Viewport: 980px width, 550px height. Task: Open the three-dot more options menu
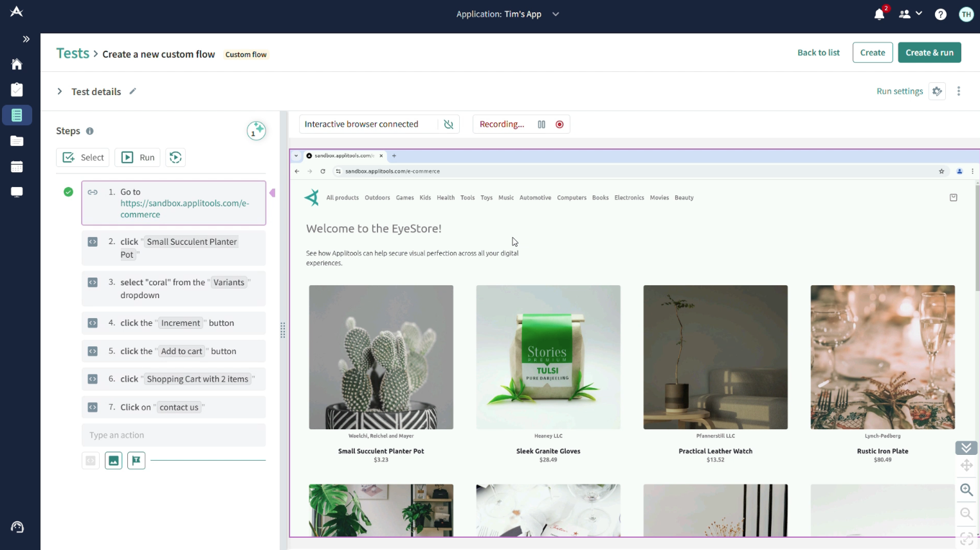pyautogui.click(x=959, y=91)
